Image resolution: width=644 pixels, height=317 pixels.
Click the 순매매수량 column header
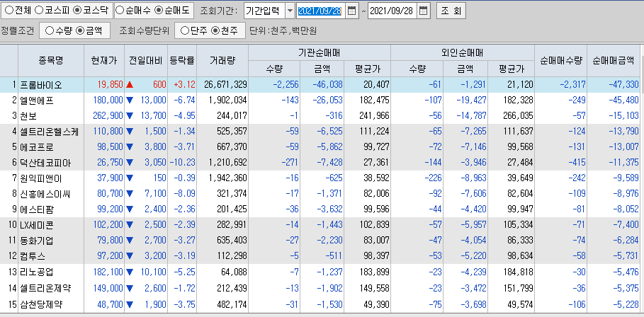560,60
